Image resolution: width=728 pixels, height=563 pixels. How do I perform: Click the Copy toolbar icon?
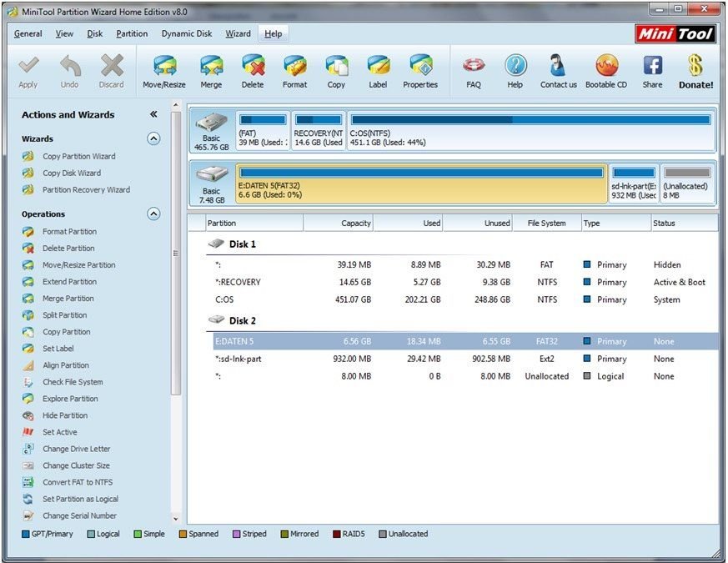click(337, 66)
